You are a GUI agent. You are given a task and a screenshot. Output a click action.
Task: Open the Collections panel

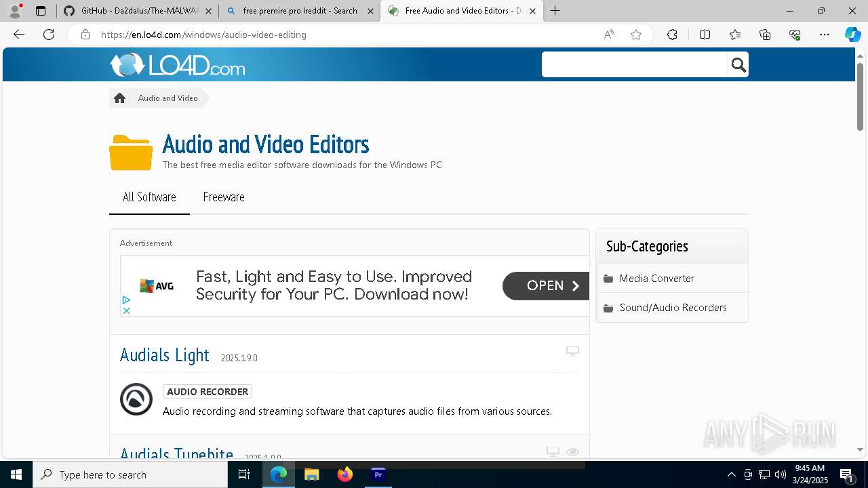[765, 35]
